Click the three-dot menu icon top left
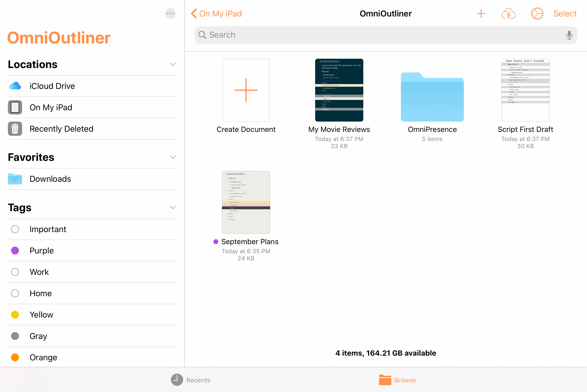The width and height of the screenshot is (587, 392). 170,14
